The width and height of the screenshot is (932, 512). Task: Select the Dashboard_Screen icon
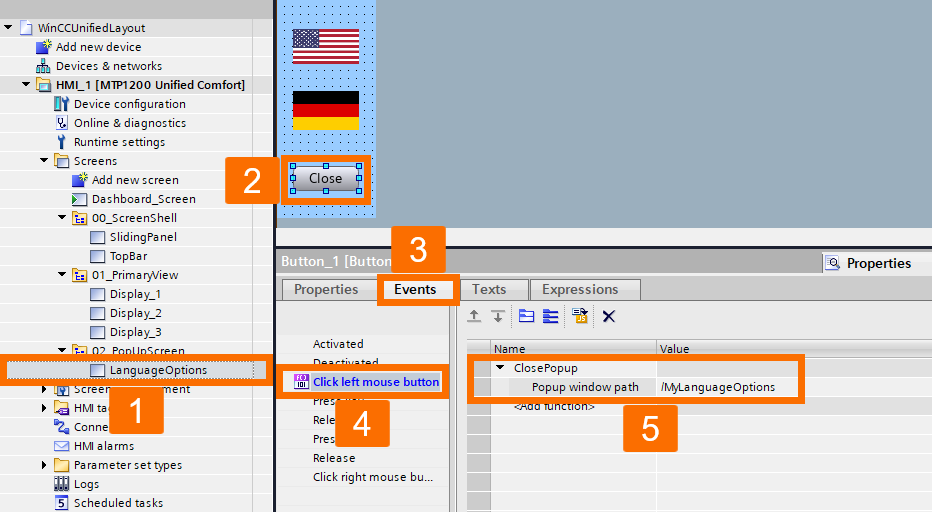pos(79,199)
